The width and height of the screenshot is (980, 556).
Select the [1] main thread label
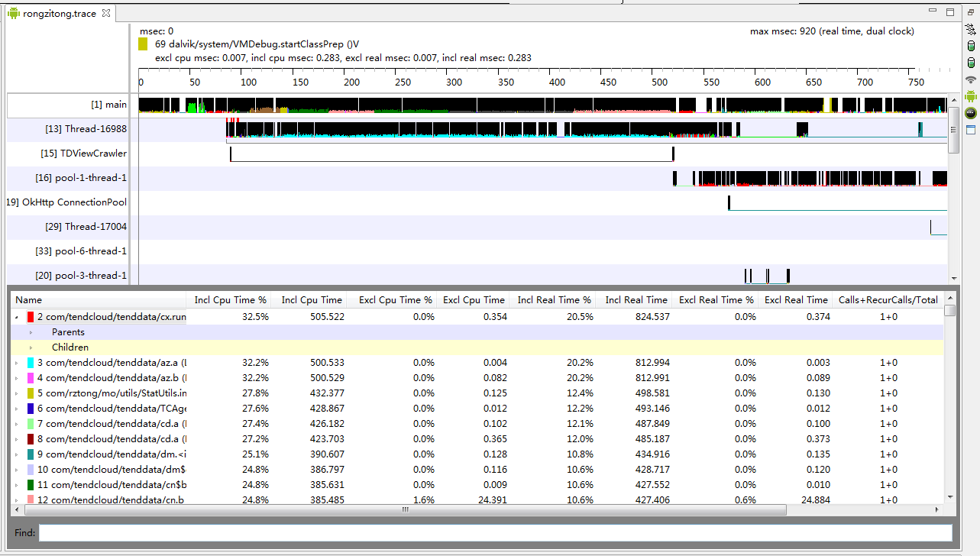click(108, 105)
